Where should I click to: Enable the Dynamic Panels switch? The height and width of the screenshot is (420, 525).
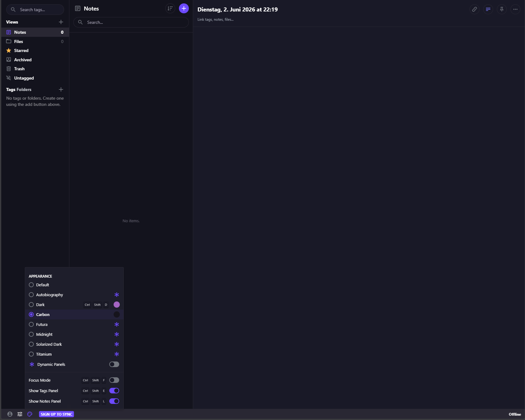click(114, 364)
